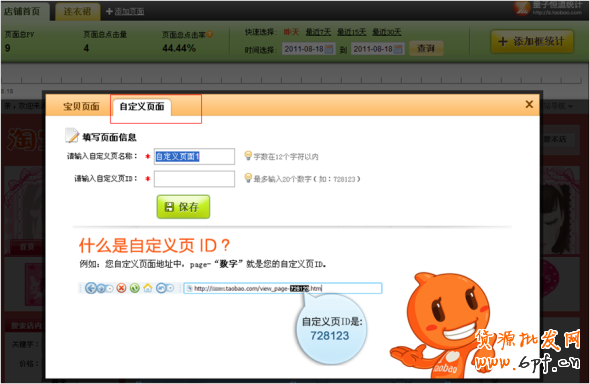The width and height of the screenshot is (590, 384).
Task: Click the lightbulb hint next to name field
Action: click(x=248, y=155)
